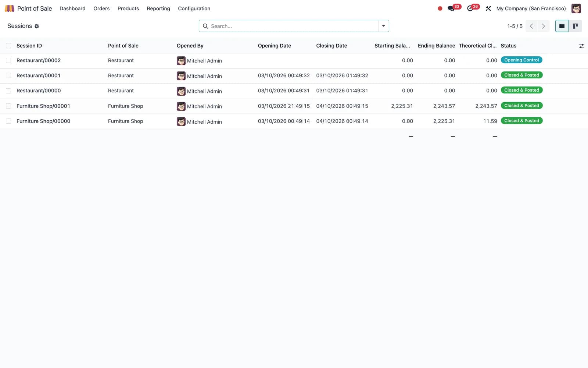Click Mitchell Admin avatar in Restaurant/00000 row
588x368 pixels.
click(x=181, y=91)
